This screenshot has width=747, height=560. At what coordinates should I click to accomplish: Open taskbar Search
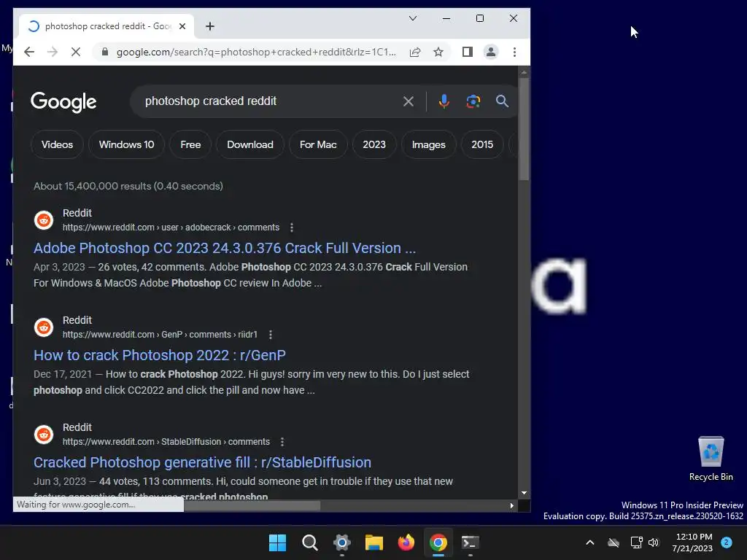coord(309,542)
